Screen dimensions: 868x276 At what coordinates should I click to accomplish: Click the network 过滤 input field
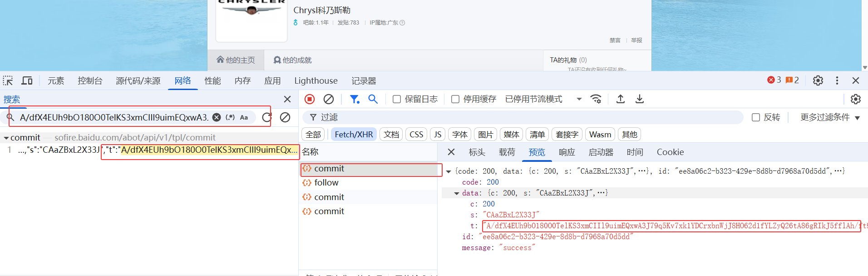523,117
